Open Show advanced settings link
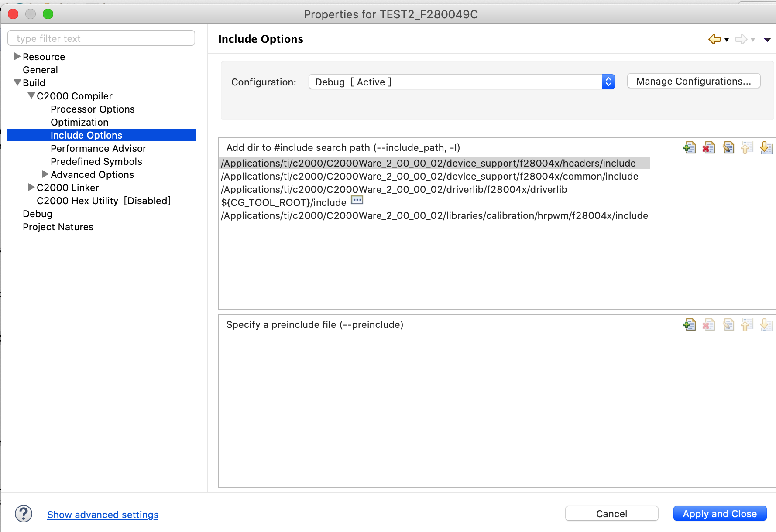This screenshot has height=532, width=776. [103, 515]
